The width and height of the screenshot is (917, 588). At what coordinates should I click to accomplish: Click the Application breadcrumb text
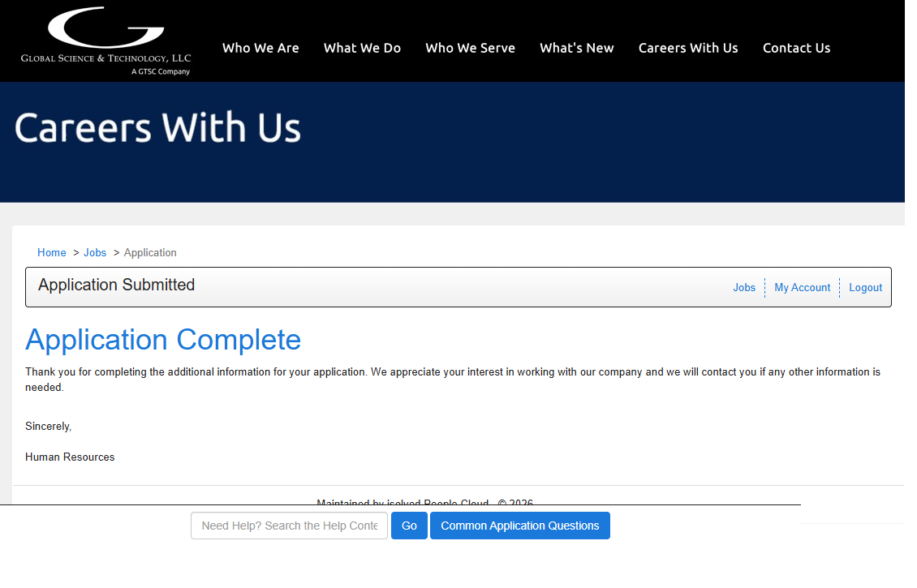150,252
